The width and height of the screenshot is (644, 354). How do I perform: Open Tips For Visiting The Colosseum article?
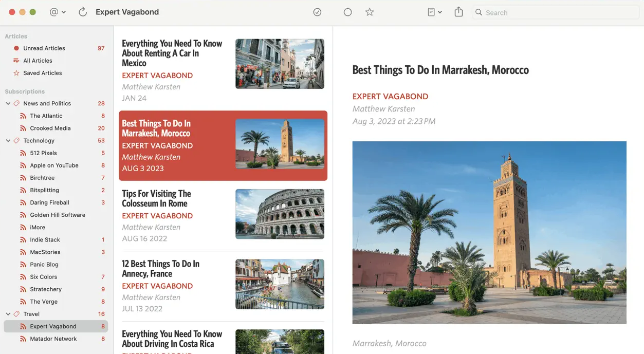(156, 198)
